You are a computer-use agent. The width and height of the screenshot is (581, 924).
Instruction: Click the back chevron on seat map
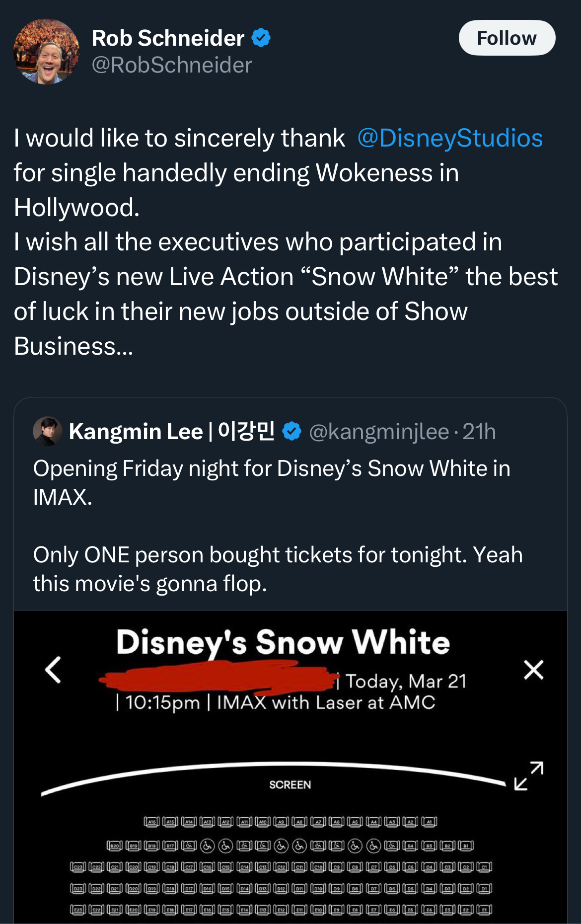click(53, 670)
